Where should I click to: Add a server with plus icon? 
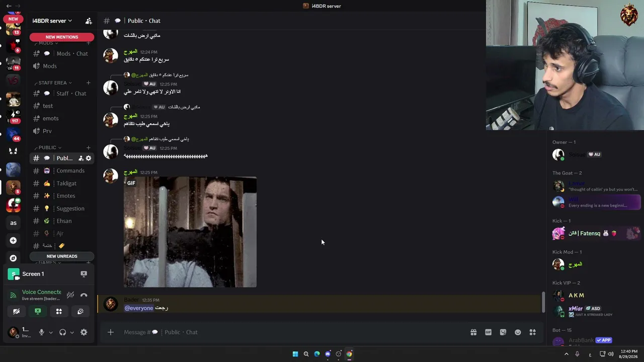[13, 241]
